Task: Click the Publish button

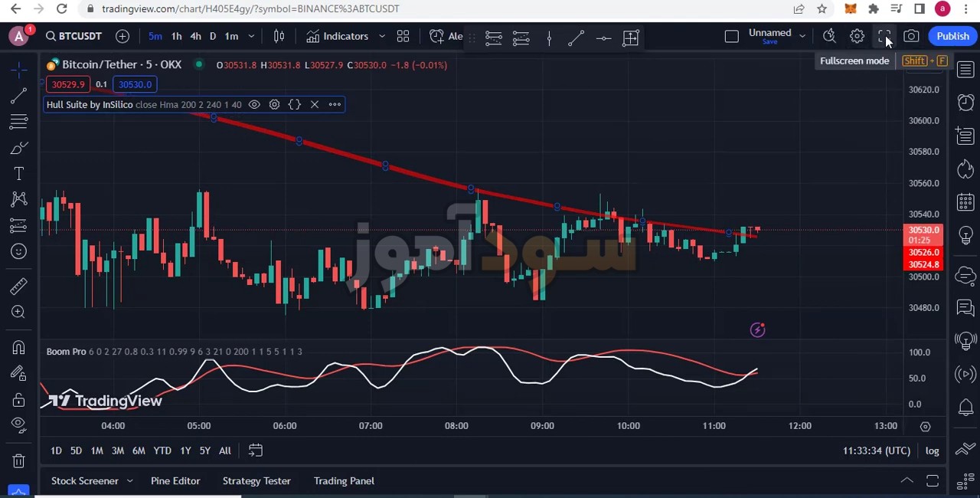Action: (952, 36)
